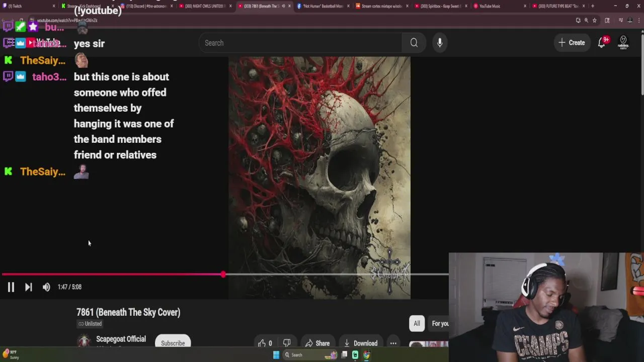The image size is (644, 362).
Task: Click the taho3... username in chat overlay
Action: 49,77
